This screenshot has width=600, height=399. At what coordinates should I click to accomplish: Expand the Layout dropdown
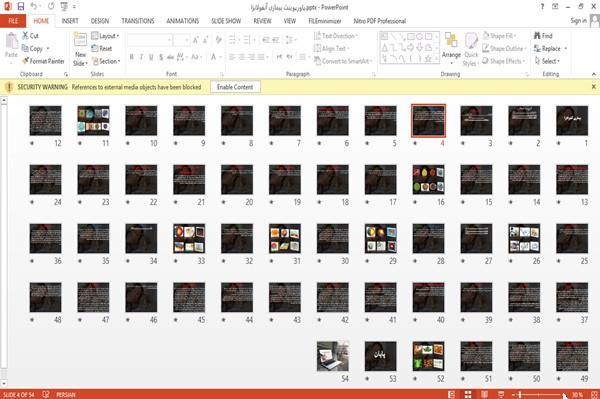click(105, 36)
